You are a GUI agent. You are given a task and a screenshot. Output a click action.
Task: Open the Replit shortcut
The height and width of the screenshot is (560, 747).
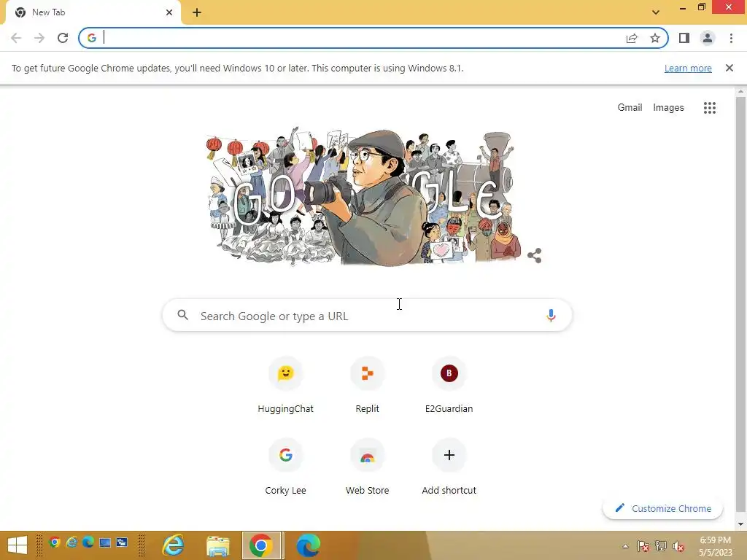368,386
